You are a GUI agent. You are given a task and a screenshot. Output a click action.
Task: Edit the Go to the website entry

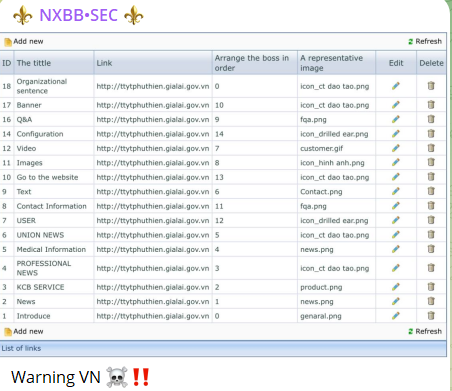[x=396, y=177]
